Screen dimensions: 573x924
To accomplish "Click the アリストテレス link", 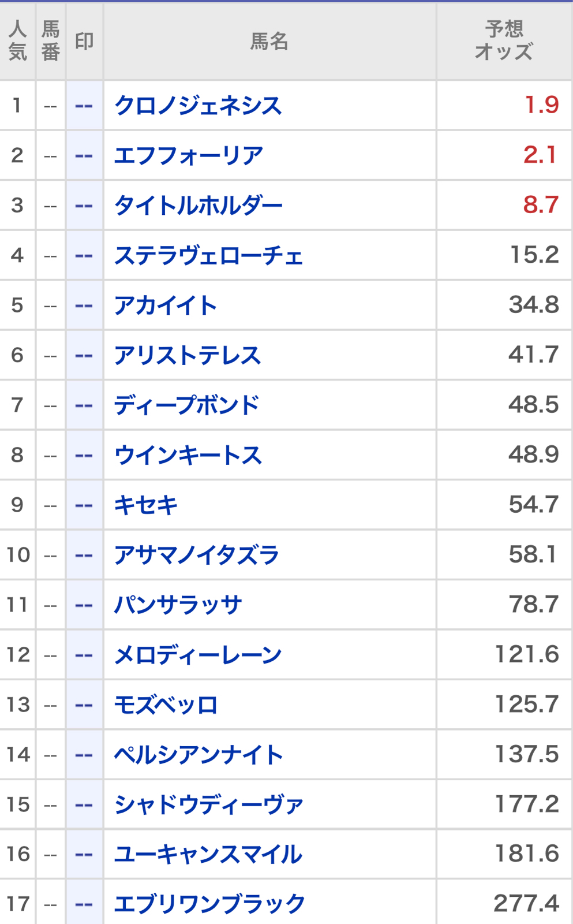I will 188,355.
